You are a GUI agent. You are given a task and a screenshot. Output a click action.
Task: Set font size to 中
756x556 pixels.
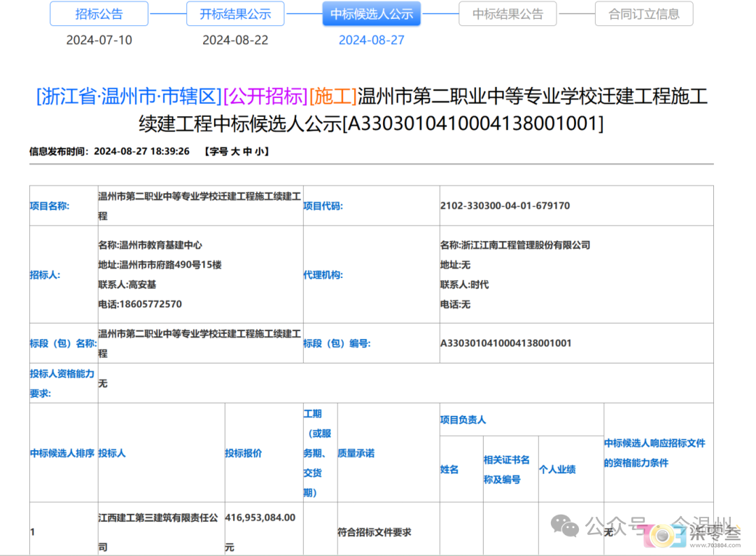pyautogui.click(x=247, y=151)
